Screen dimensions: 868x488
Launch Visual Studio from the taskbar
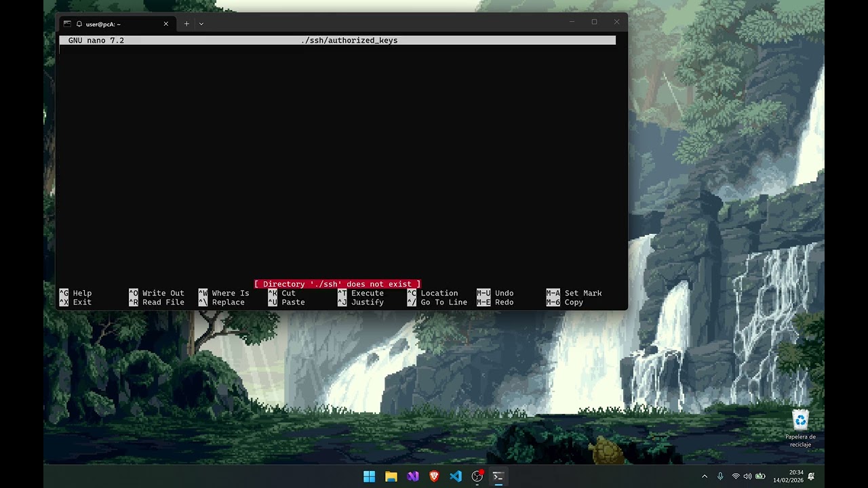[412, 476]
